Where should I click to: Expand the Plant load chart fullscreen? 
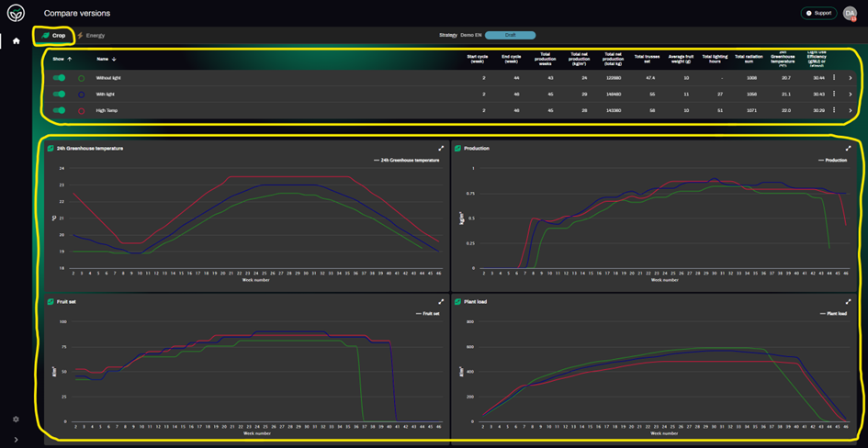[848, 302]
